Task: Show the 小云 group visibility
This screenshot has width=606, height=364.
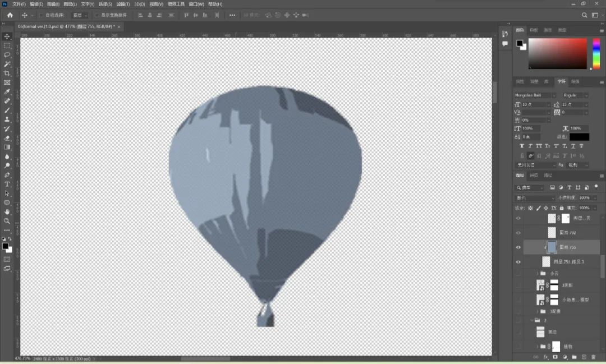Action: (x=518, y=273)
